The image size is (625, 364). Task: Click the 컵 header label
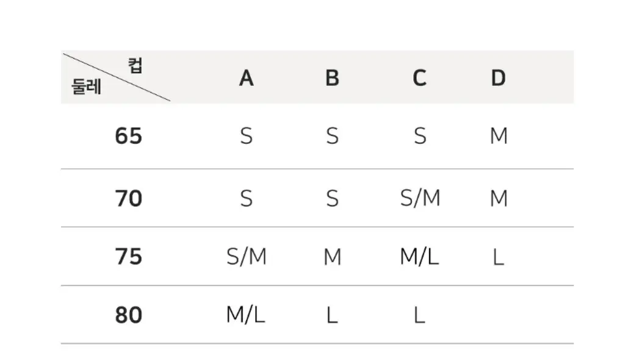point(135,65)
